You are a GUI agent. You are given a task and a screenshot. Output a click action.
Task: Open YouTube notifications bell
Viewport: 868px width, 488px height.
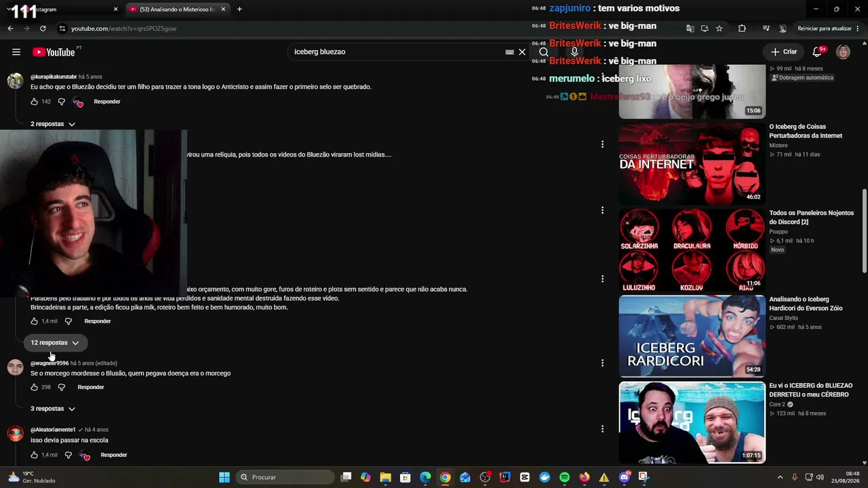[818, 52]
